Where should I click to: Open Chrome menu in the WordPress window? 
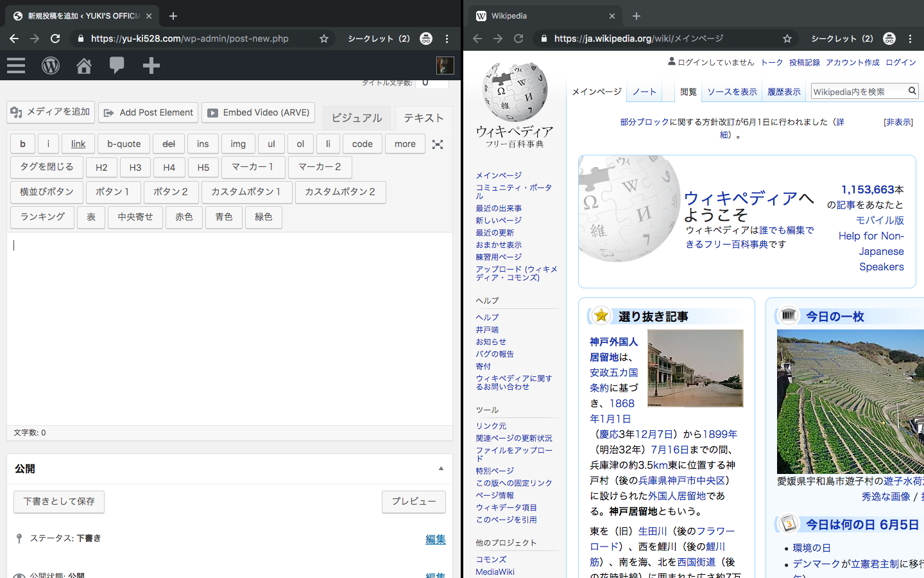[447, 39]
